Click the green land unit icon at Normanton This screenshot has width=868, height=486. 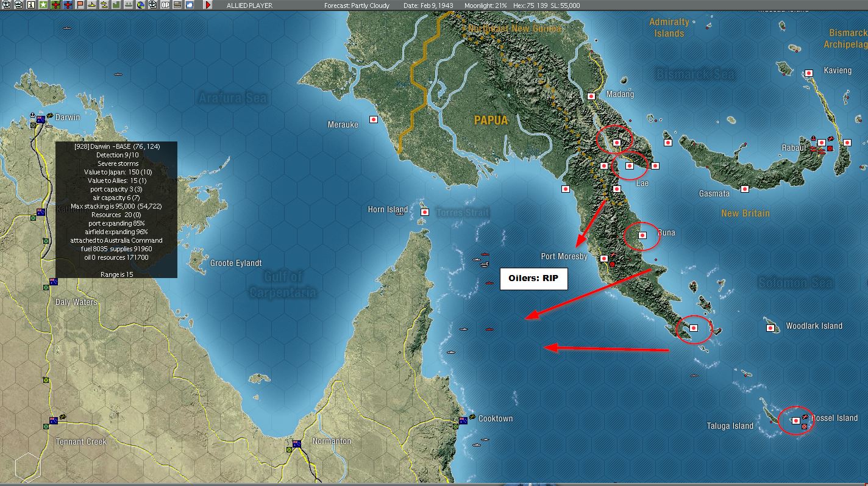[x=288, y=450]
